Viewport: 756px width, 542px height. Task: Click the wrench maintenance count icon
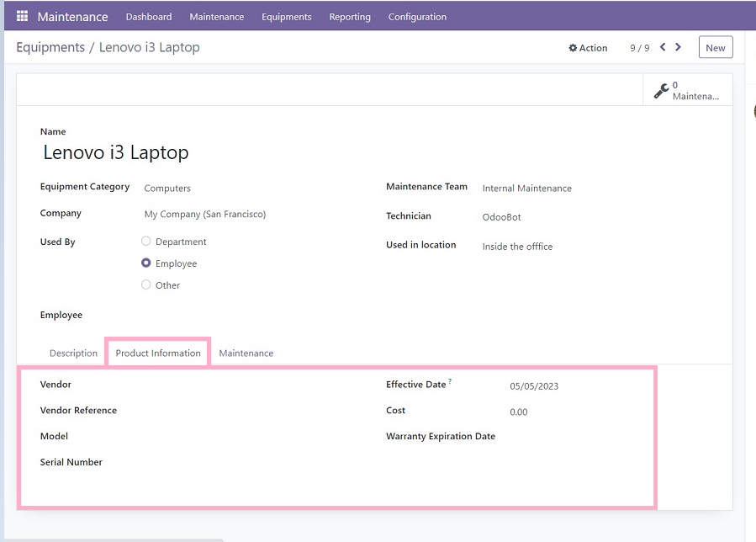[x=661, y=91]
